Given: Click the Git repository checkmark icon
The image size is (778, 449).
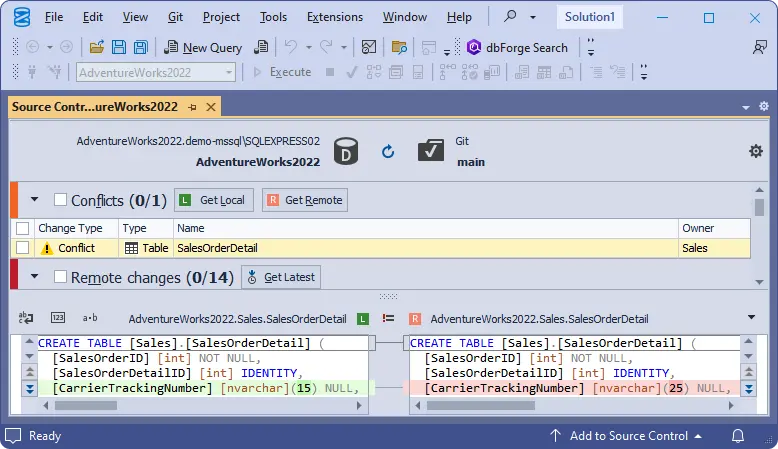Looking at the screenshot, I should [x=431, y=151].
